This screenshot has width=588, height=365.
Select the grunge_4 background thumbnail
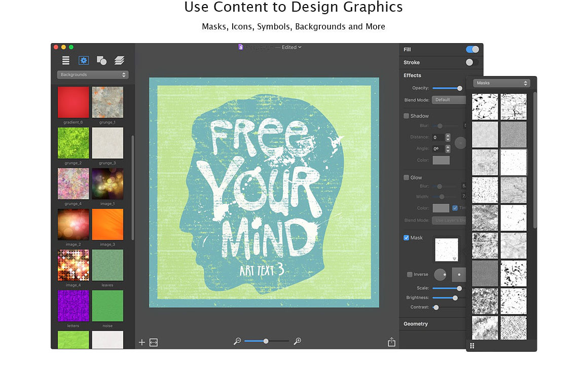[x=73, y=184]
